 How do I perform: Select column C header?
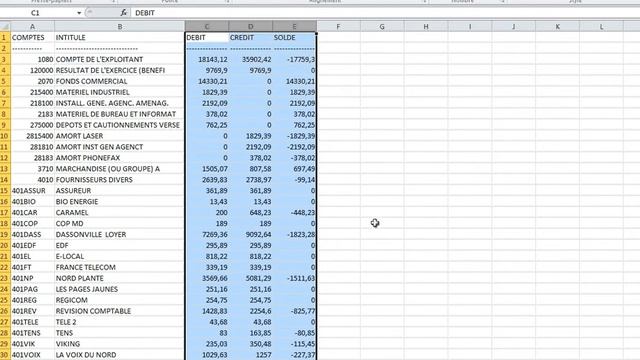click(x=207, y=27)
